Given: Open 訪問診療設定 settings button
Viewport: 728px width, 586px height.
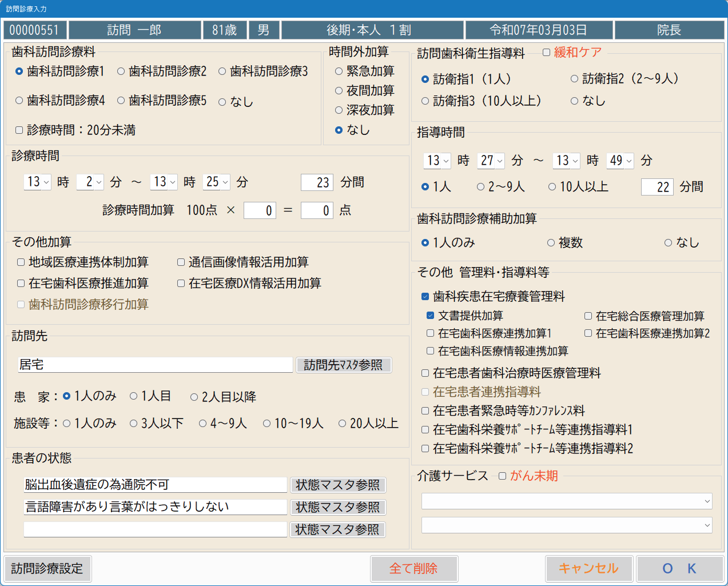Looking at the screenshot, I should 47,569.
